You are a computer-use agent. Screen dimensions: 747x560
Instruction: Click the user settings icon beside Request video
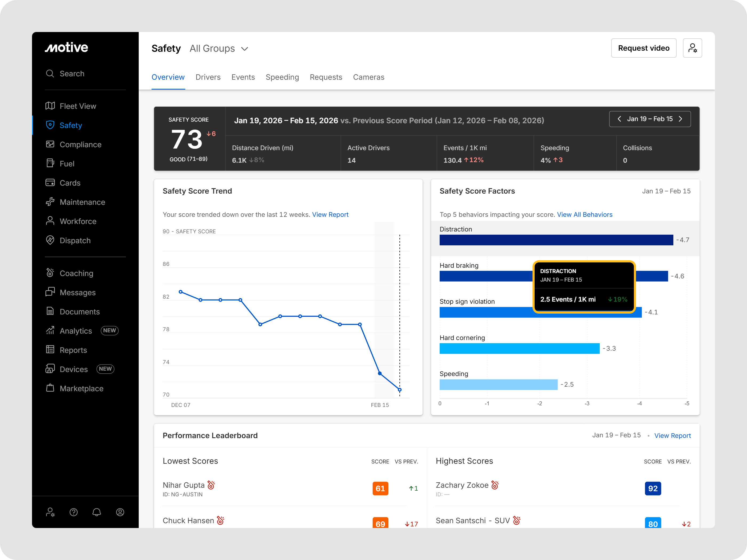pyautogui.click(x=692, y=48)
